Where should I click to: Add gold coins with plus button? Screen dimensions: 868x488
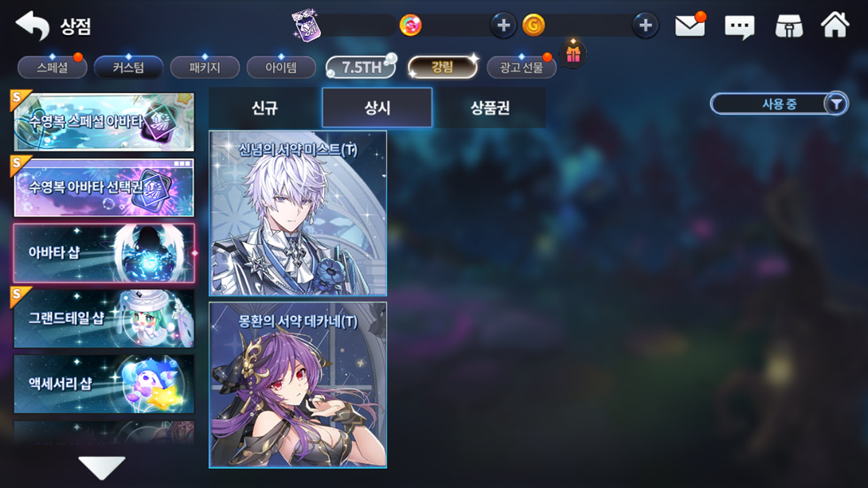[x=645, y=25]
